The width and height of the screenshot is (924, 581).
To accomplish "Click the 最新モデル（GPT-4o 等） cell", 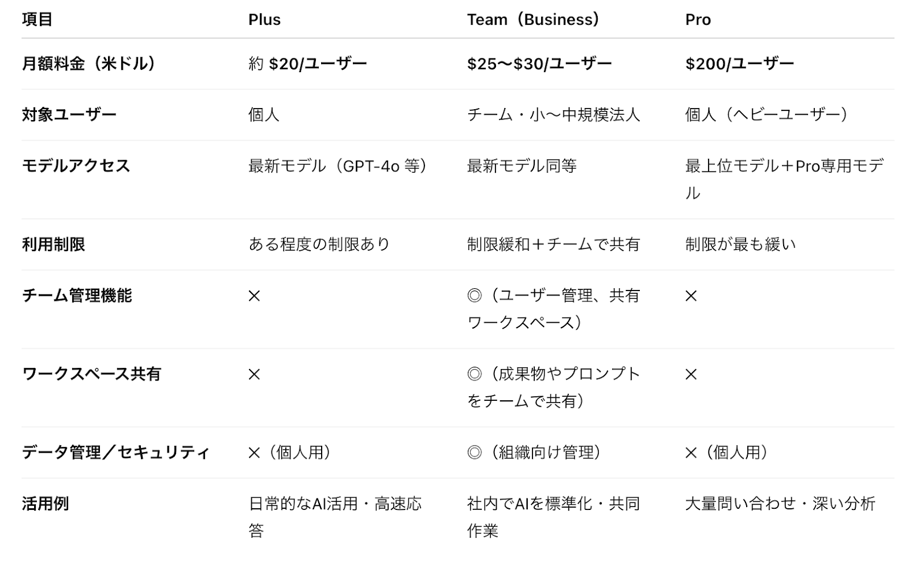I will 338,166.
